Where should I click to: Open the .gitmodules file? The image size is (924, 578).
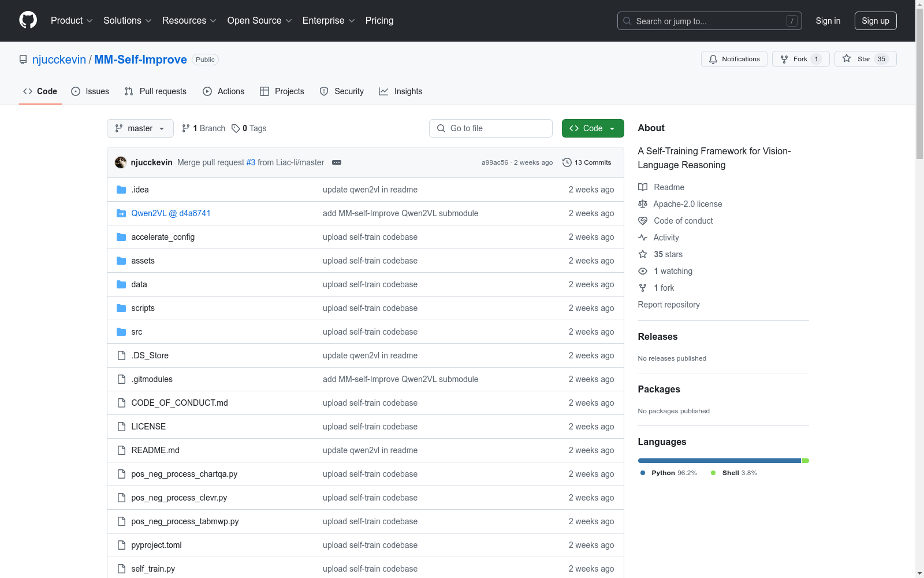(x=152, y=379)
